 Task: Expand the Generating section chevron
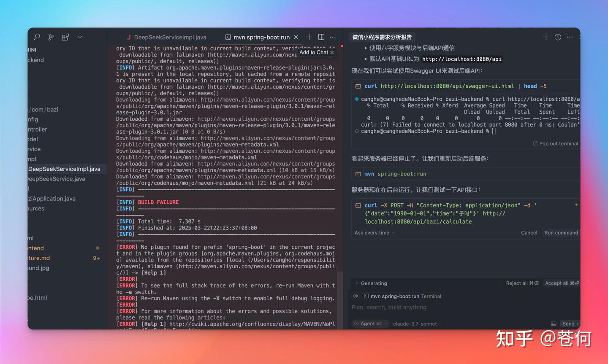[356, 283]
